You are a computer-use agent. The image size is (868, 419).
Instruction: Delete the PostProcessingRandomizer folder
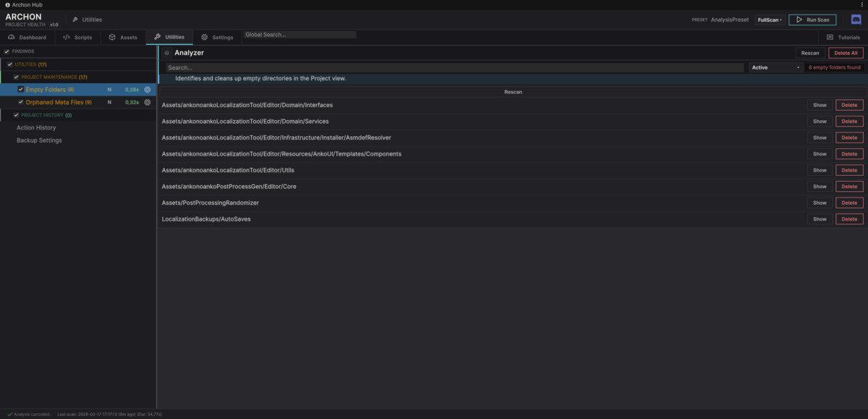[x=849, y=203]
